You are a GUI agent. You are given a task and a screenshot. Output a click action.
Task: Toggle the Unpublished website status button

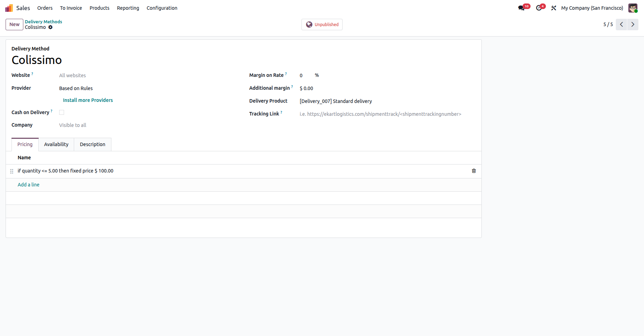pos(322,24)
